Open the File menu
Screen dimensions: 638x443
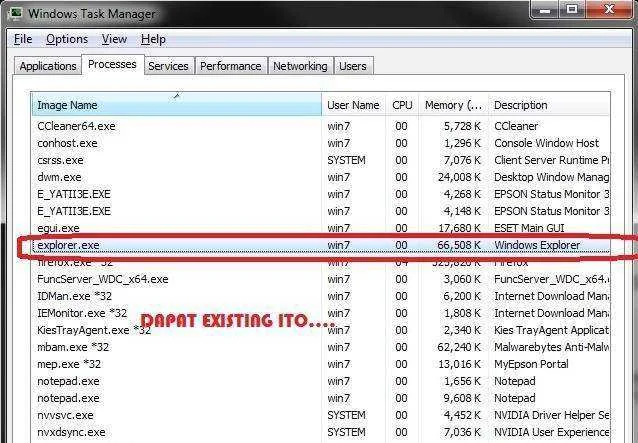click(x=23, y=39)
